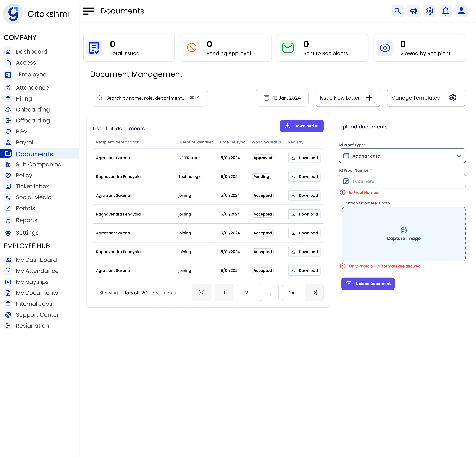Click the Gitakshmi logo

click(13, 14)
